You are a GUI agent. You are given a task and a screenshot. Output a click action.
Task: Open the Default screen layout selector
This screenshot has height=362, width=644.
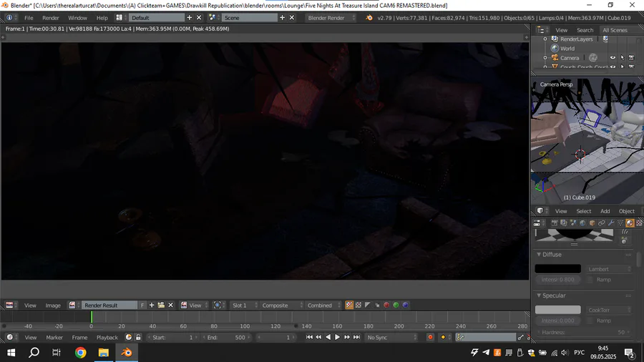157,18
